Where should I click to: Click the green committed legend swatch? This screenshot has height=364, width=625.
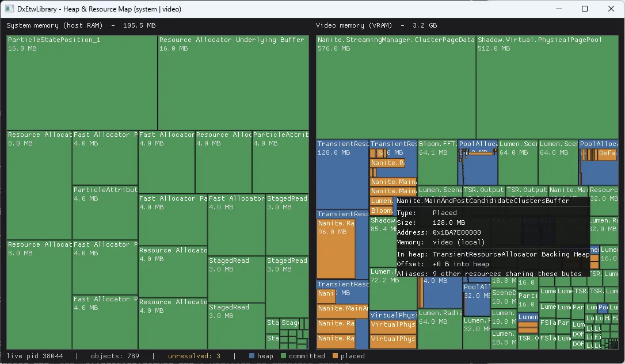pyautogui.click(x=283, y=355)
